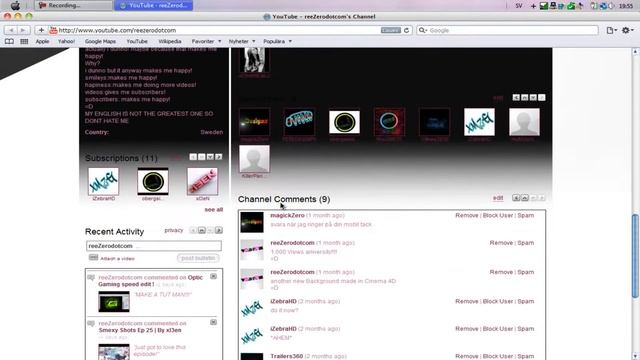Mark Cinema 4D background comment as Spam
Viewport: 640px width, 360px height.
[x=526, y=272]
